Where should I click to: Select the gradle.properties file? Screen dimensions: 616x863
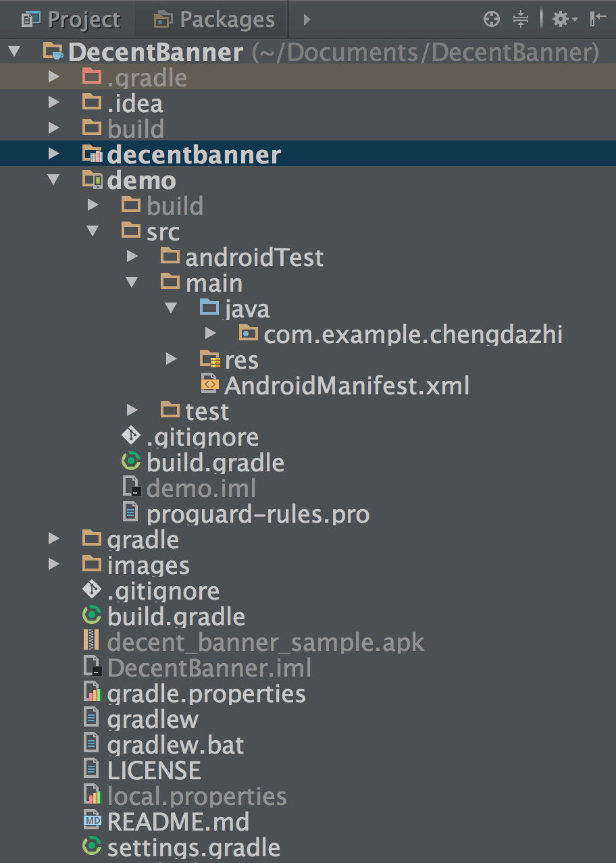(206, 694)
